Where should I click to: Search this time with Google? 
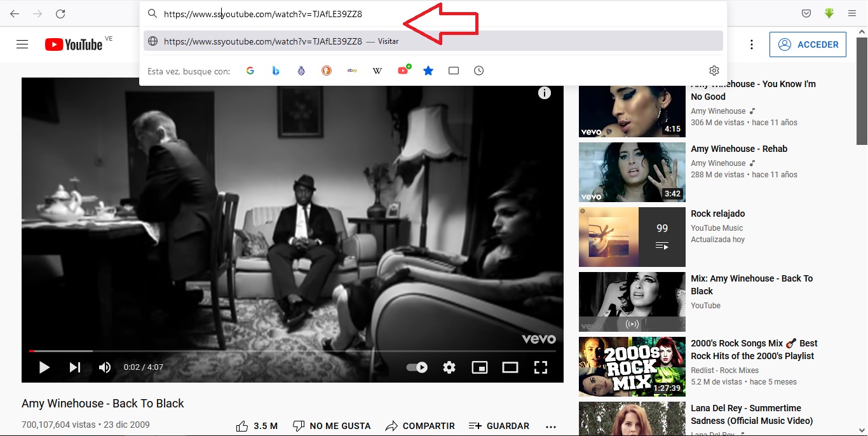[250, 71]
